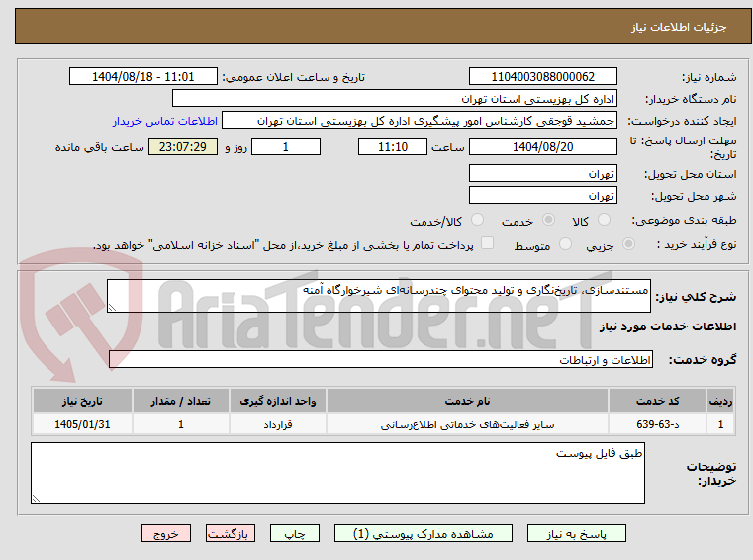Click the بازگشت back button
The height and width of the screenshot is (560, 753).
[x=230, y=533]
